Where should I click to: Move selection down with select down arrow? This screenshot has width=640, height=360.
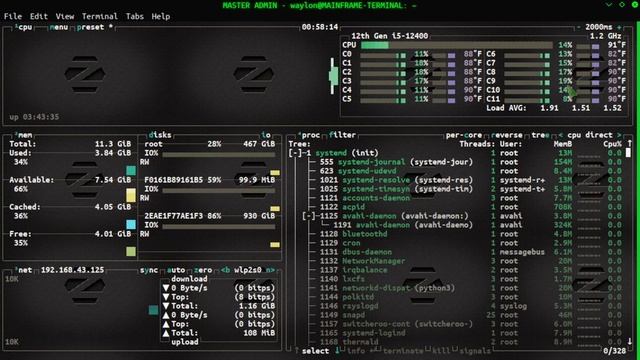(x=337, y=350)
